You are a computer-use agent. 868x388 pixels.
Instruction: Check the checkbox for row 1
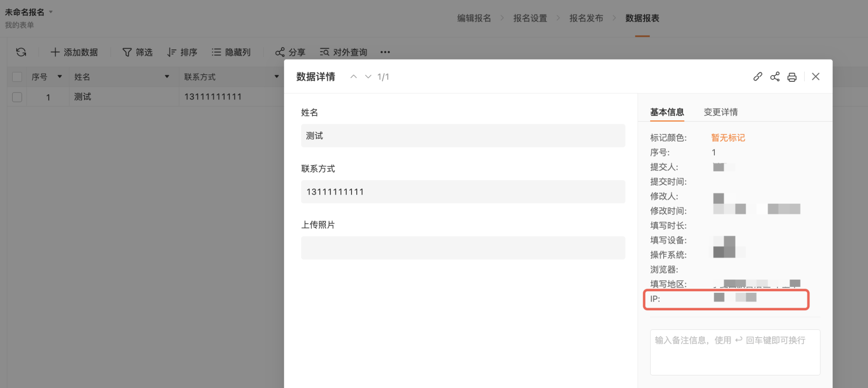tap(17, 97)
